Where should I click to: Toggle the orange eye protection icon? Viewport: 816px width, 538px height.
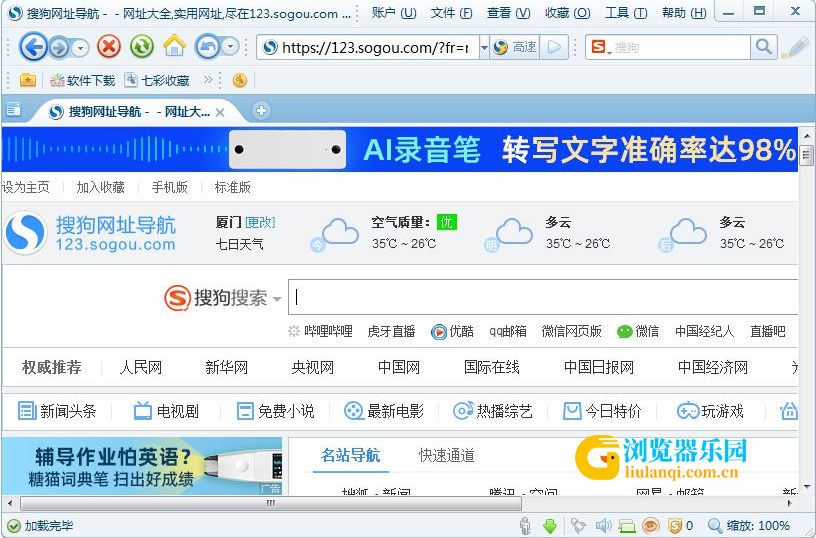[651, 526]
